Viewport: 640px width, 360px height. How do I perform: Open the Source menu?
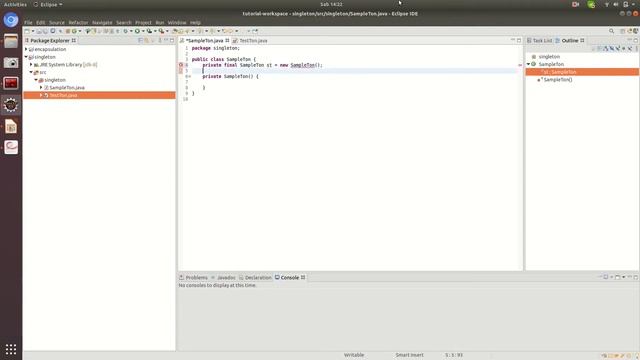pyautogui.click(x=57, y=22)
